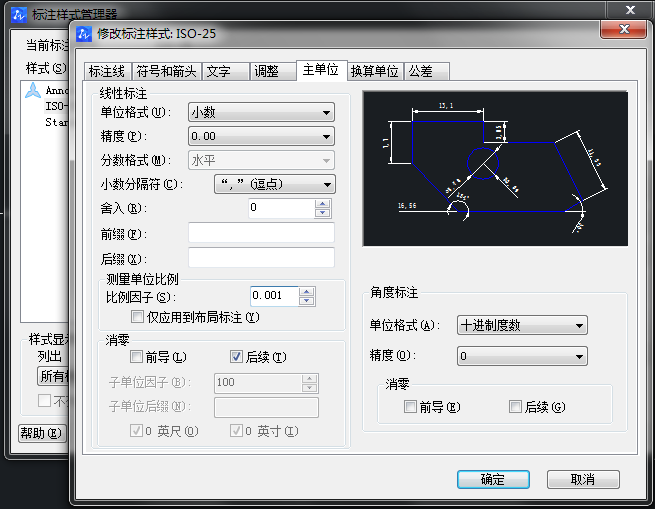Expand the linear 精度 dropdown
The height and width of the screenshot is (509, 655).
point(261,136)
